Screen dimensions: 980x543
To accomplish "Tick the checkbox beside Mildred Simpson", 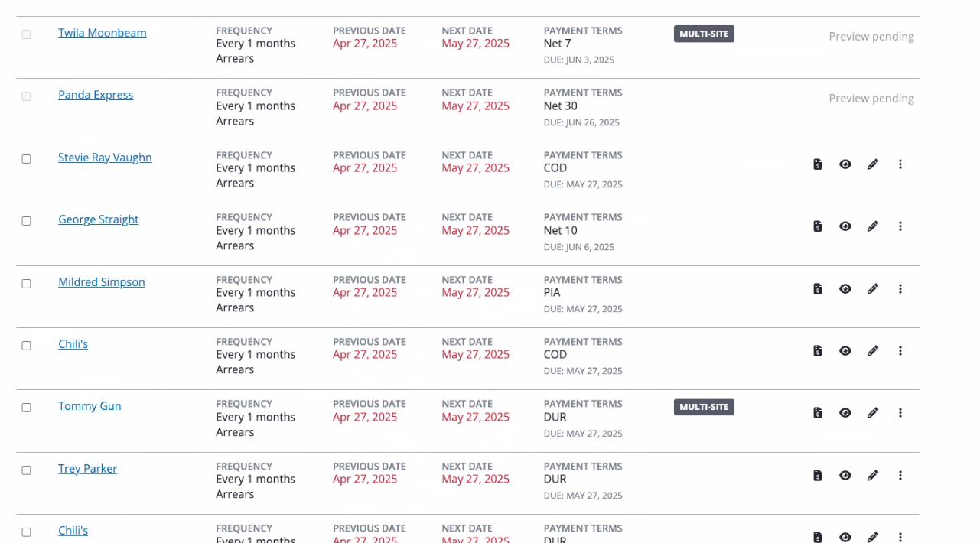I will coord(26,284).
